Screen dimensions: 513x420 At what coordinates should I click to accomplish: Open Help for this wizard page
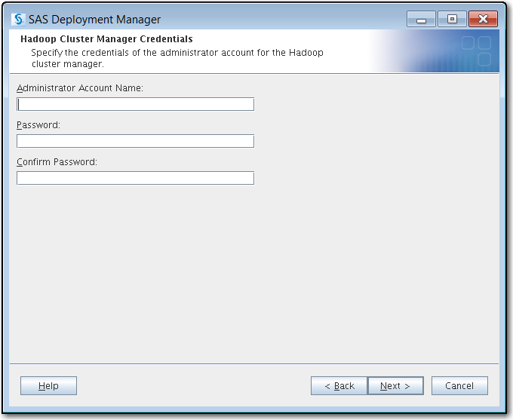coord(48,385)
